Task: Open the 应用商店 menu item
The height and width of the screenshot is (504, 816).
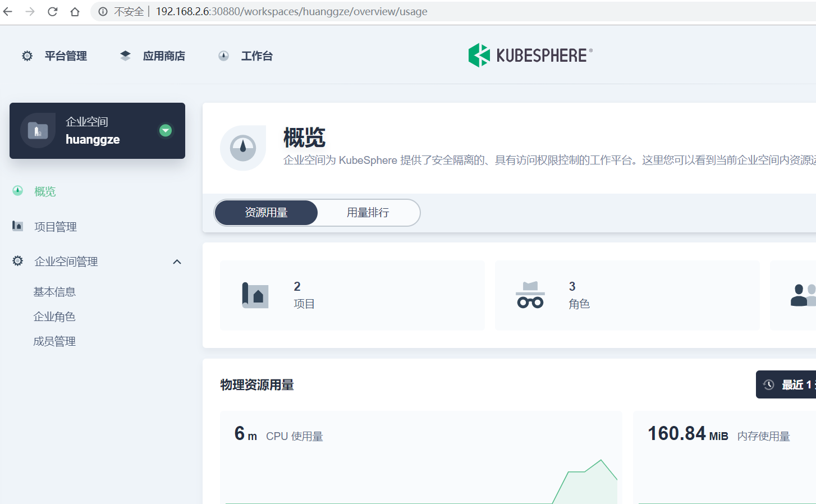Action: 164,56
